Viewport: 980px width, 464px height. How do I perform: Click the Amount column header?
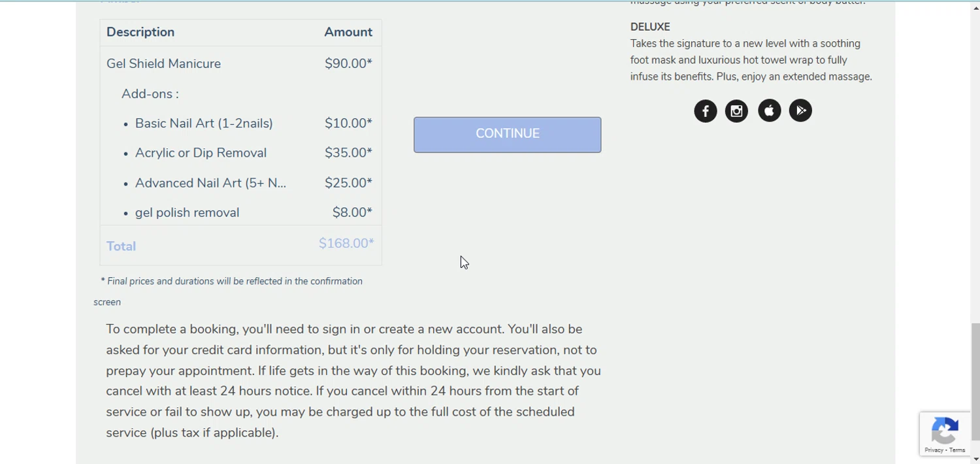[348, 33]
